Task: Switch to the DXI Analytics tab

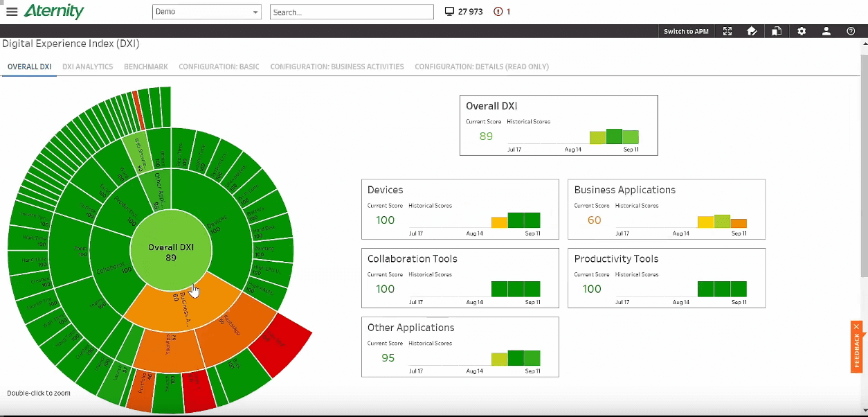Action: [87, 67]
